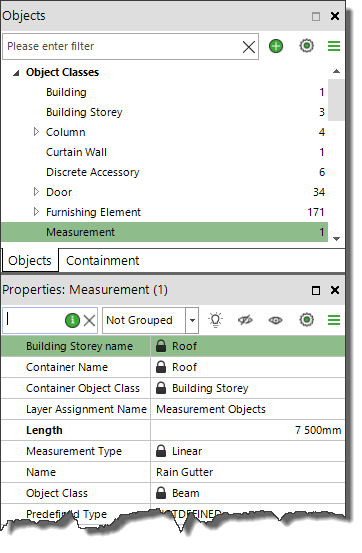Select the Objects tab
This screenshot has height=553, width=362.
30,261
